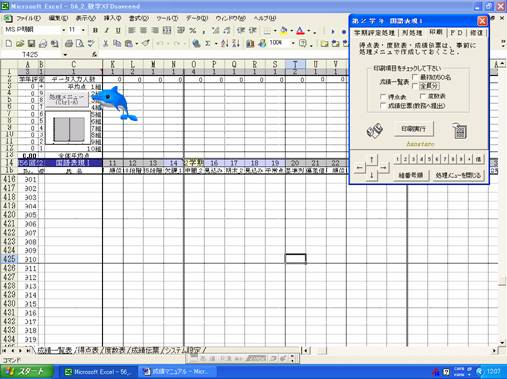Toggle Underline formatting
Viewport: 507px width, 379px height.
[118, 30]
